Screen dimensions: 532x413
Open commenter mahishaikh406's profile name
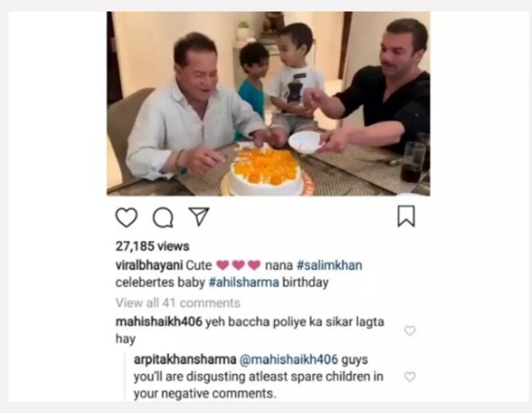point(159,322)
